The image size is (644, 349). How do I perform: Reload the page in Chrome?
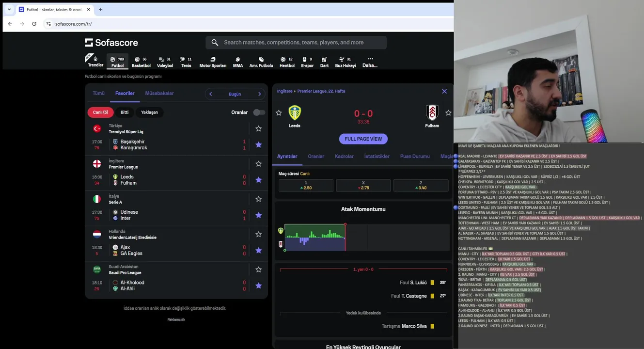pos(34,24)
